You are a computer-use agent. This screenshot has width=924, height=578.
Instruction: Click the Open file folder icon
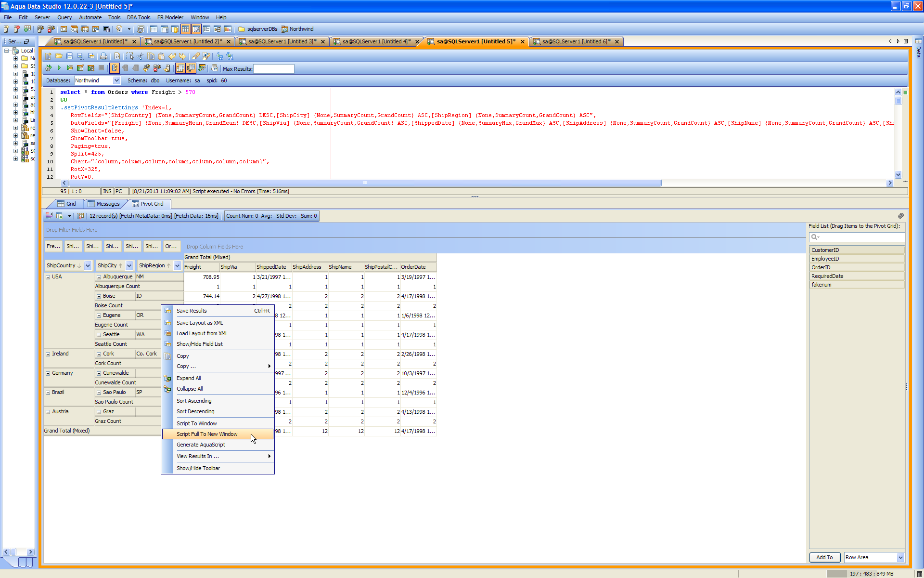coord(59,56)
